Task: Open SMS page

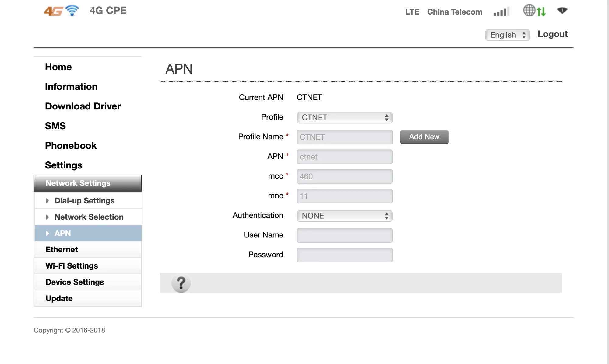Action: tap(55, 126)
